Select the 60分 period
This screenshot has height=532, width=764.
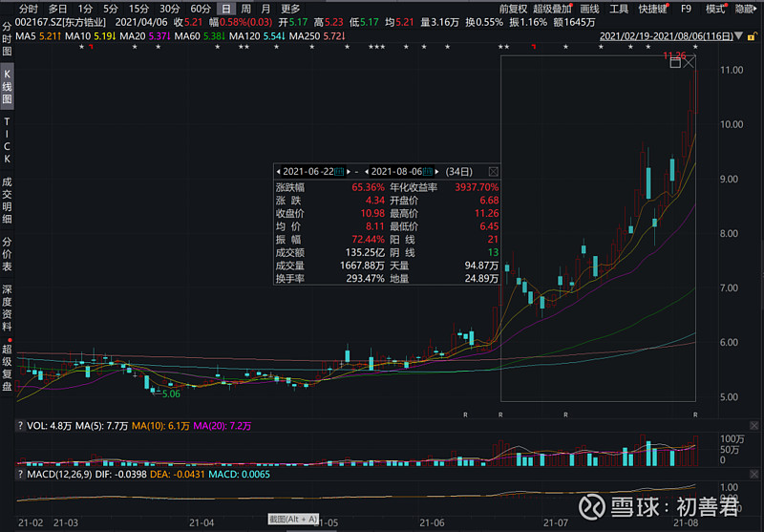click(201, 9)
